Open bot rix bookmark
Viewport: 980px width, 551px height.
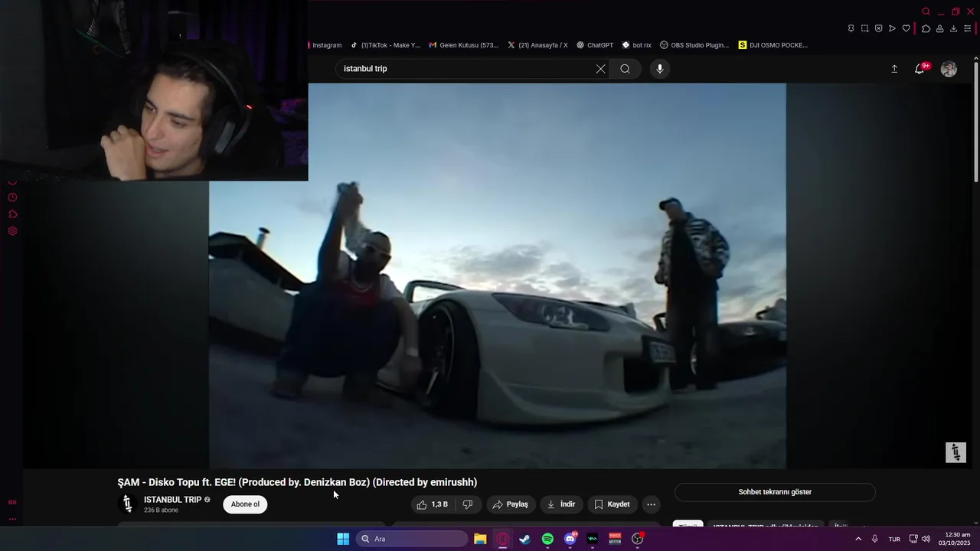pos(636,45)
